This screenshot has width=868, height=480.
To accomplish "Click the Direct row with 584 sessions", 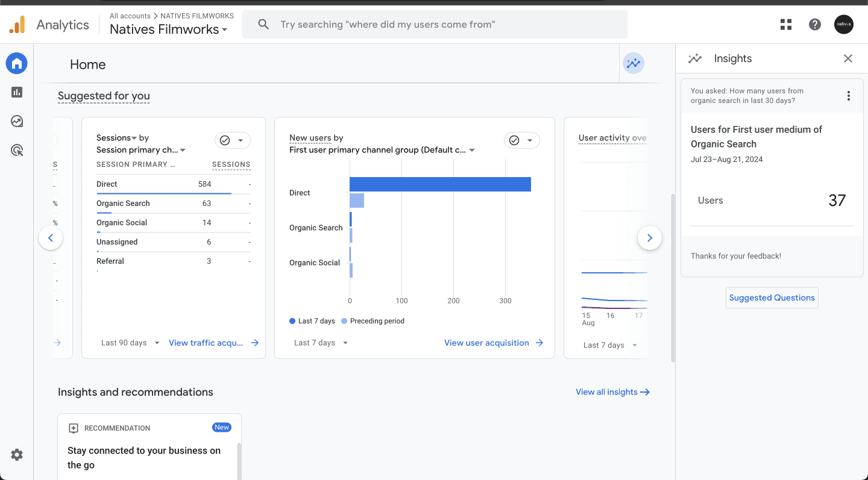I will [x=174, y=184].
